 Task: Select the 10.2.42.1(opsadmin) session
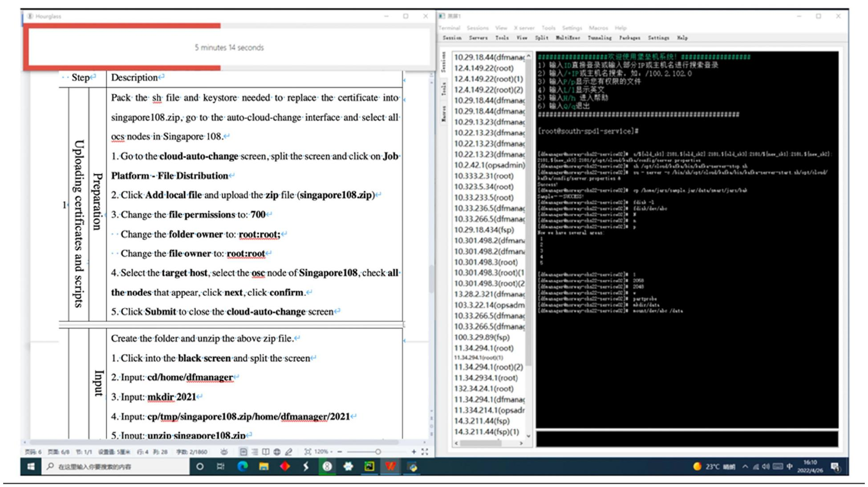coord(489,165)
